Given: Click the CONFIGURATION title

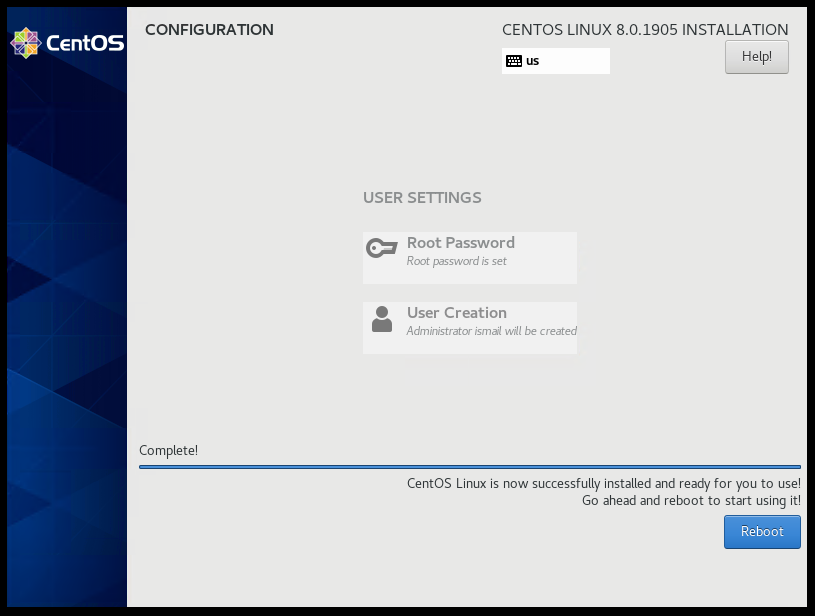Looking at the screenshot, I should (x=209, y=30).
